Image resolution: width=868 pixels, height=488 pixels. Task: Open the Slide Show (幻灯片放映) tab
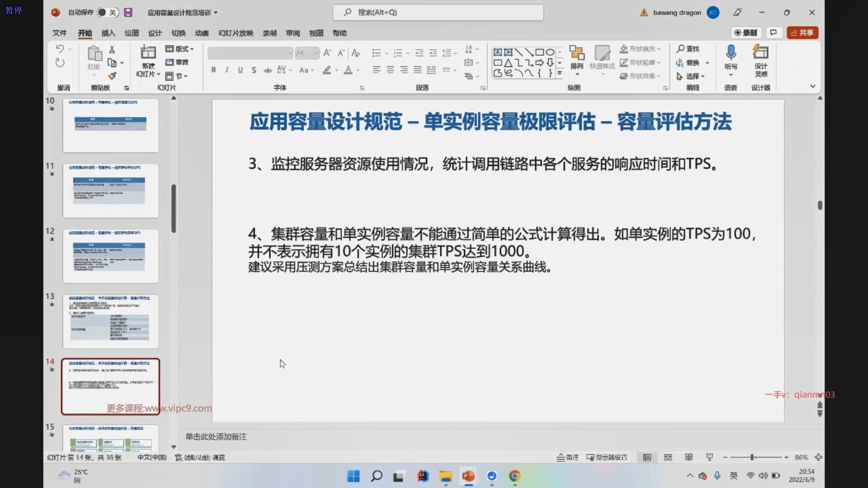pyautogui.click(x=236, y=33)
